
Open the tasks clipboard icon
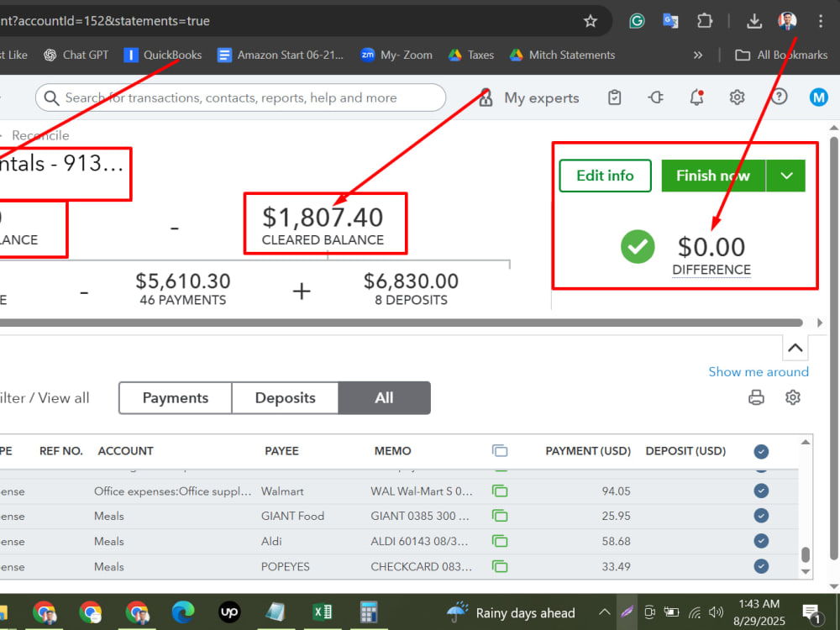click(615, 97)
